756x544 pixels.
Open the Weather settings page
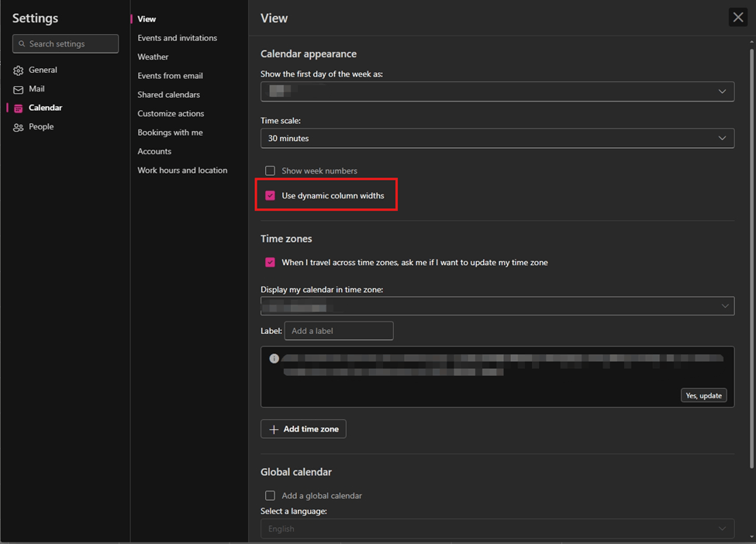(153, 57)
